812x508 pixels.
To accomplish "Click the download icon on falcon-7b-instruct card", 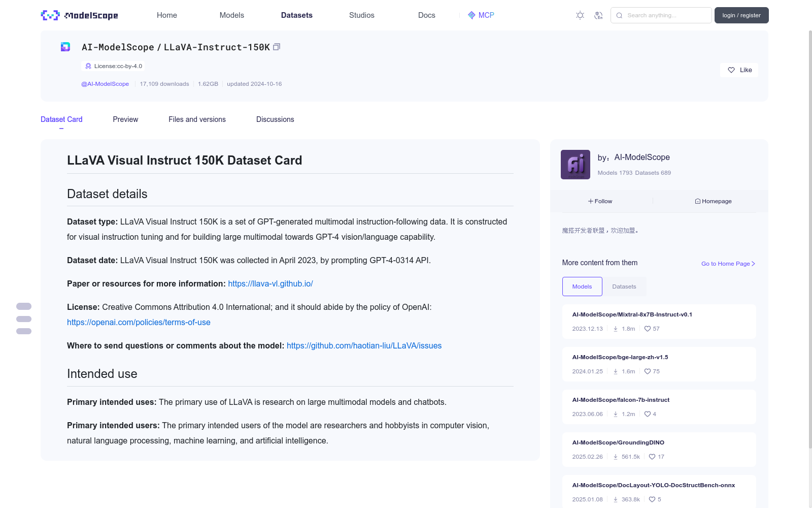I will (616, 414).
